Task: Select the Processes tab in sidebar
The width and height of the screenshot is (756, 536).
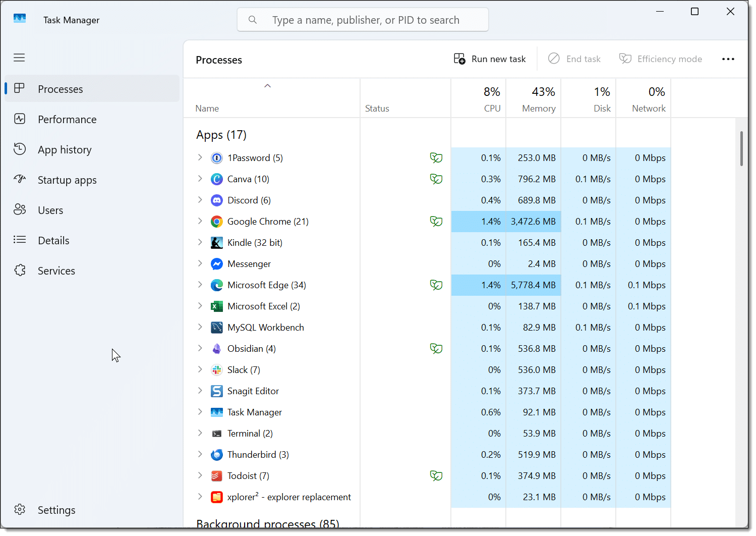Action: pos(60,89)
